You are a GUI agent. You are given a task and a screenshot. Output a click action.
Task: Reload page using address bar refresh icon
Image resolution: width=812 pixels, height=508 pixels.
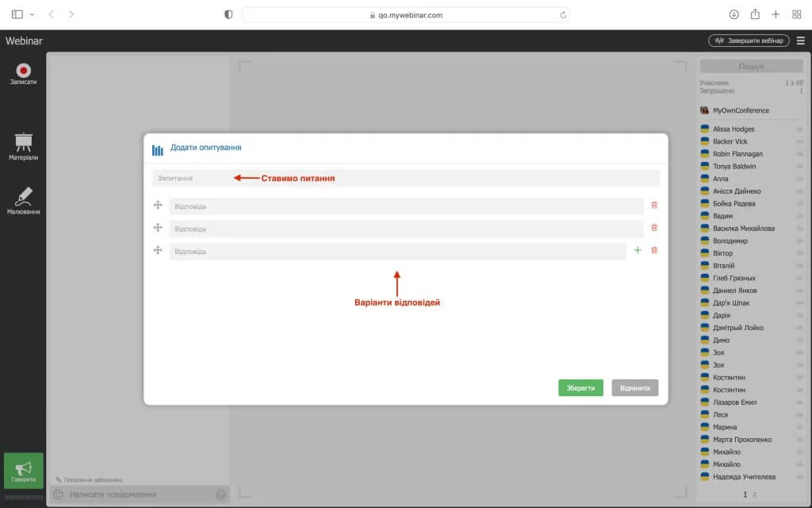(563, 15)
